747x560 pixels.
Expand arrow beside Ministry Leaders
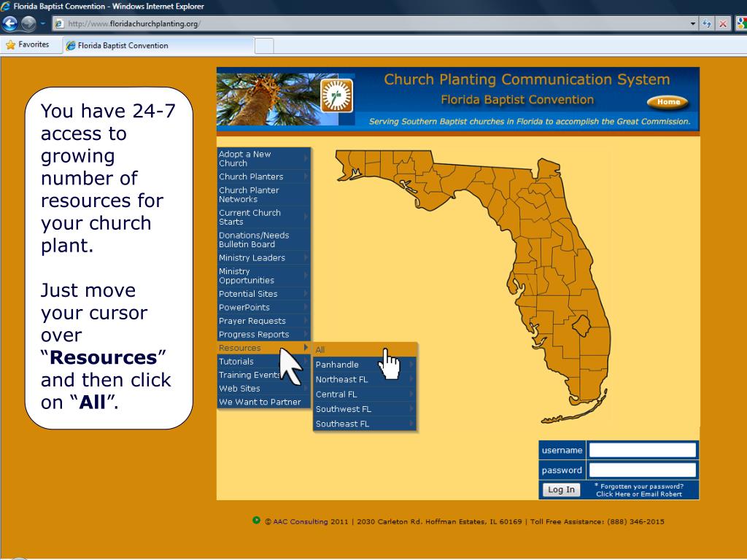pos(306,257)
